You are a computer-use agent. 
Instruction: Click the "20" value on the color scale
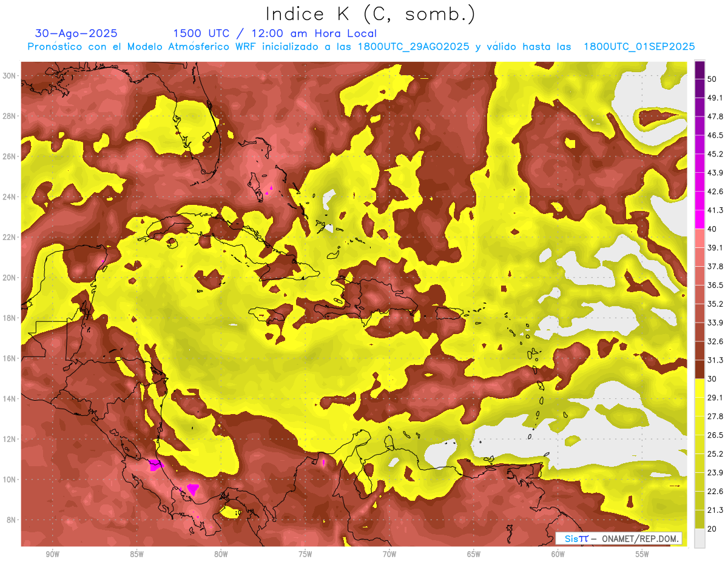(x=713, y=529)
